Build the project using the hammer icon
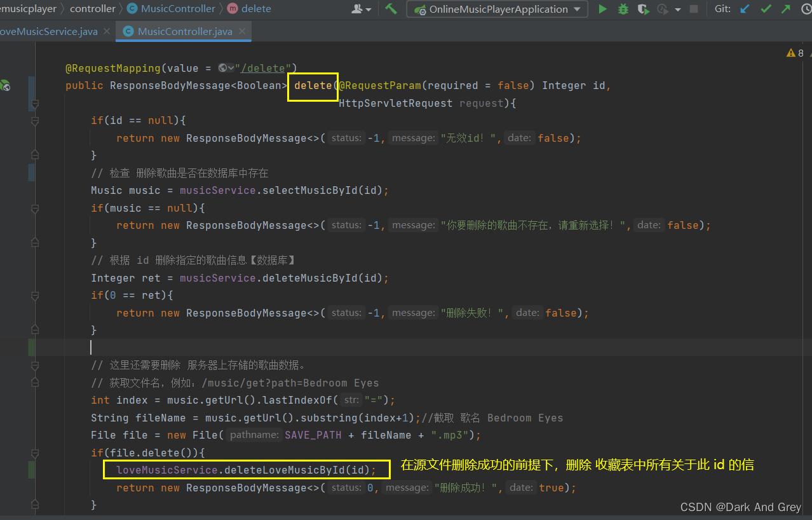This screenshot has height=520, width=812. click(x=391, y=9)
